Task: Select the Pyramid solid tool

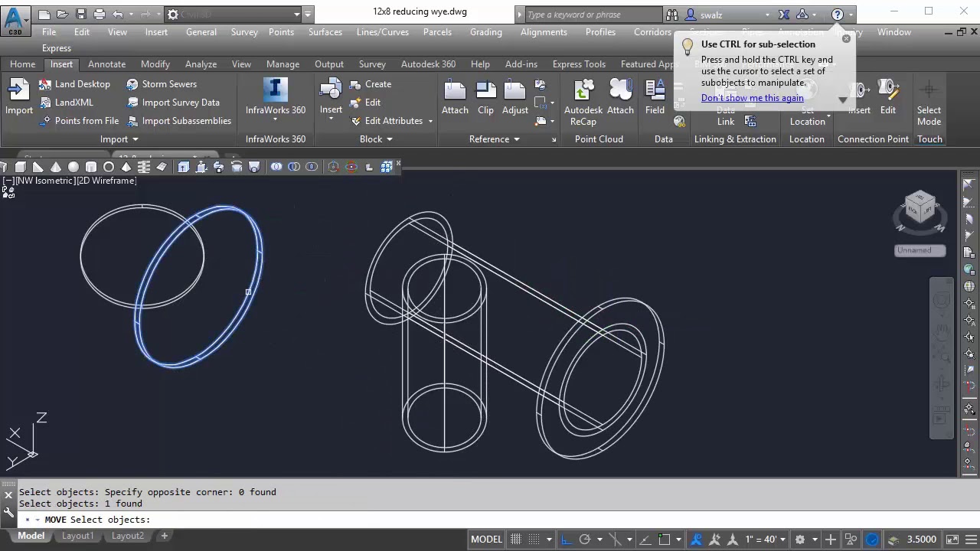Action: click(x=126, y=167)
